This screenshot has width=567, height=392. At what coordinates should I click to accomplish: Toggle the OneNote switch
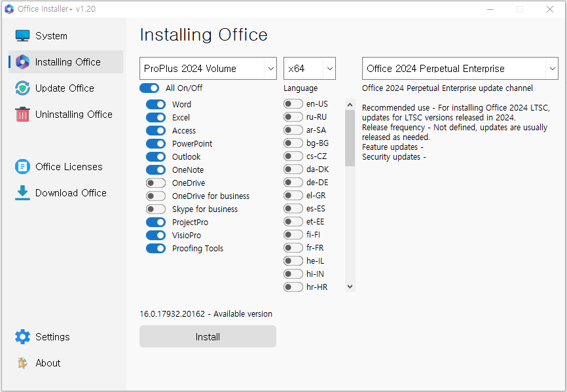click(x=156, y=169)
